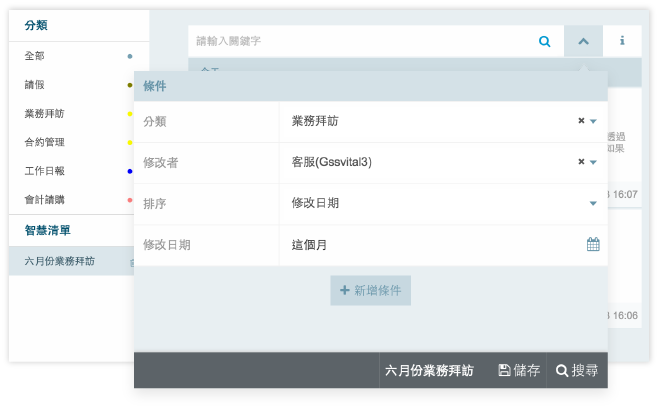659x412 pixels.
Task: Click the 搜尋 search button in footer
Action: (577, 370)
